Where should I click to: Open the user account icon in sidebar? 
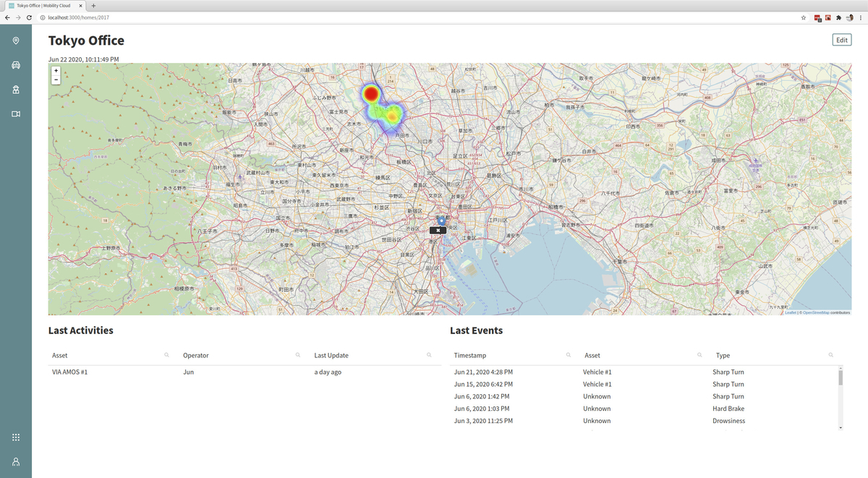[x=16, y=461]
